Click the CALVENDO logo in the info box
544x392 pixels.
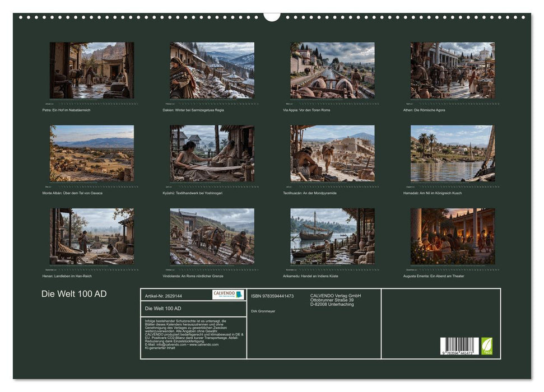(228, 295)
